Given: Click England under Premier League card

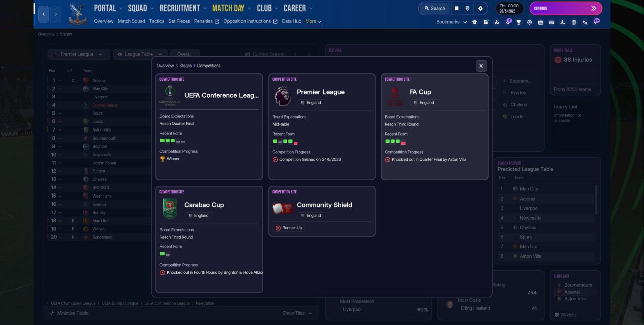Looking at the screenshot, I should pos(311,102).
